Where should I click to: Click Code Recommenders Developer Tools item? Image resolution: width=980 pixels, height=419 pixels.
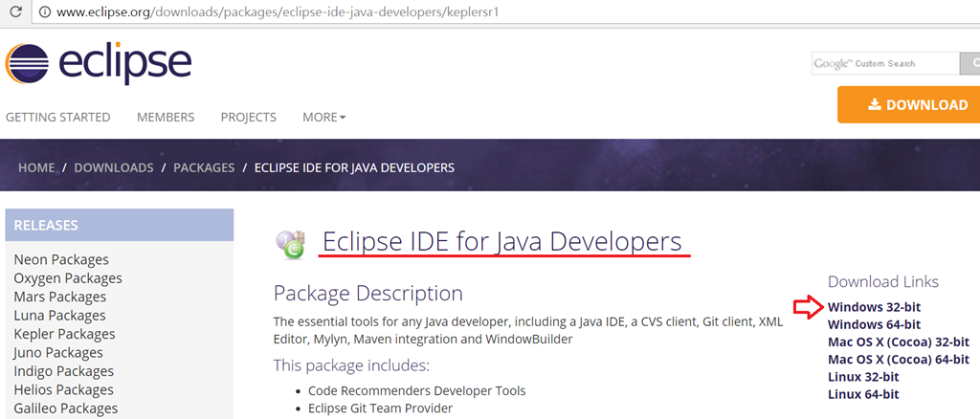pyautogui.click(x=417, y=391)
